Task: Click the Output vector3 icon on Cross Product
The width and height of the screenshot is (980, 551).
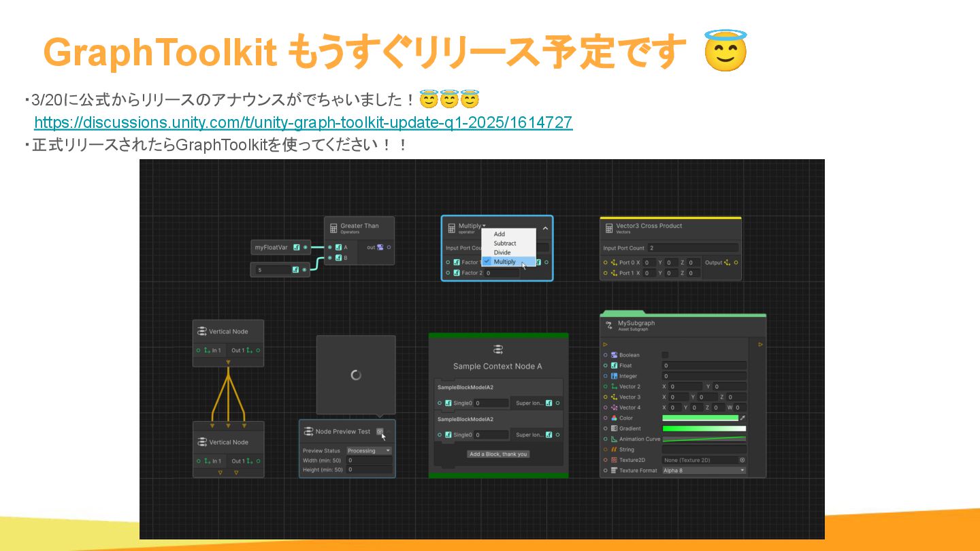Action: (728, 263)
